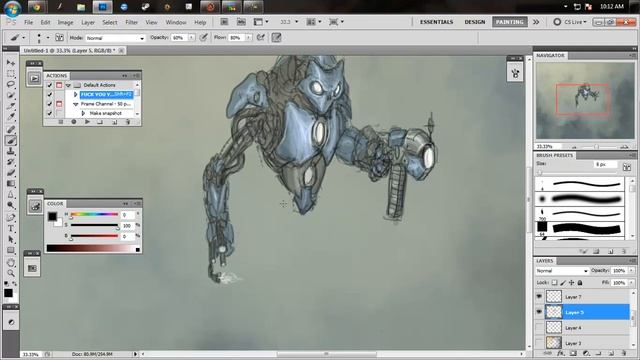Open layer Fill dropdown arrow
The width and height of the screenshot is (640, 360).
point(632,282)
